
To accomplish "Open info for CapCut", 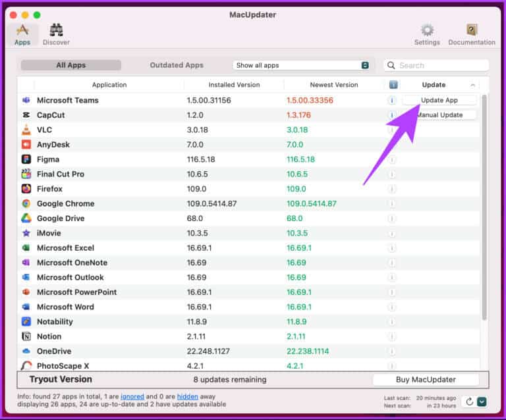I will point(392,115).
